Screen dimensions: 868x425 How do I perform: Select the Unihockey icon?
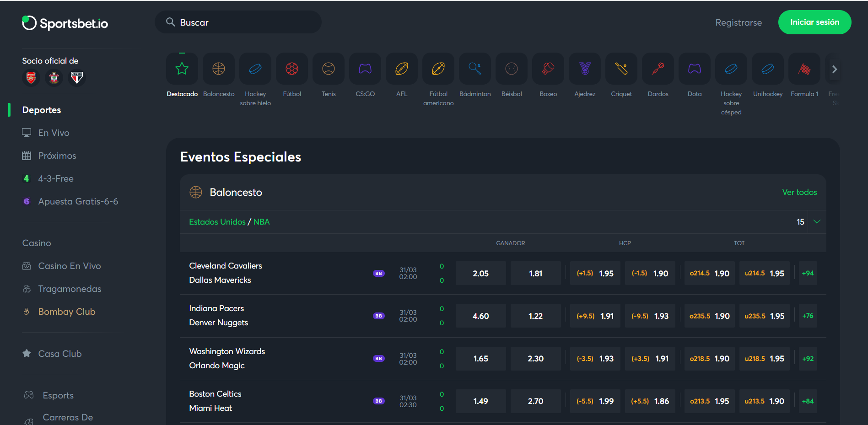(x=768, y=69)
